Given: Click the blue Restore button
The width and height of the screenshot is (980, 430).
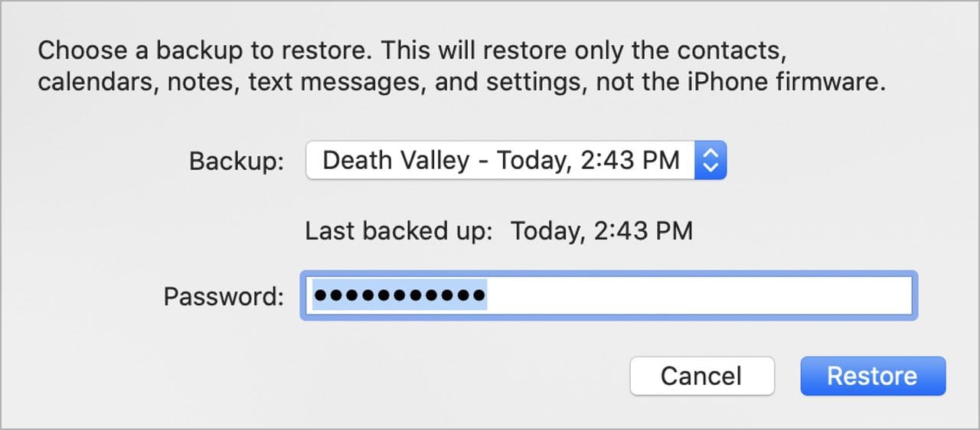Looking at the screenshot, I should (872, 376).
